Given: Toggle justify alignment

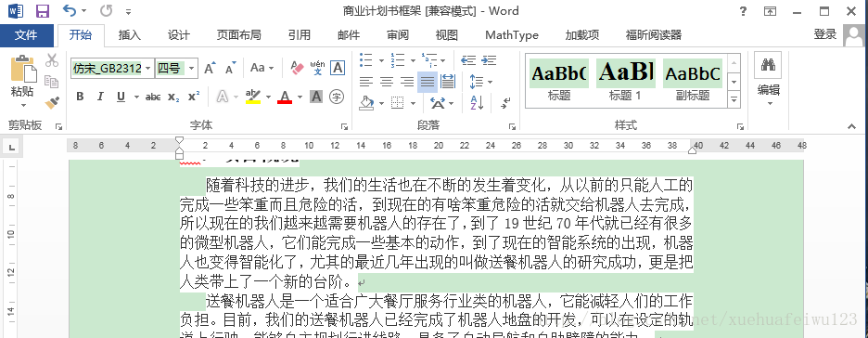Looking at the screenshot, I should tap(428, 82).
